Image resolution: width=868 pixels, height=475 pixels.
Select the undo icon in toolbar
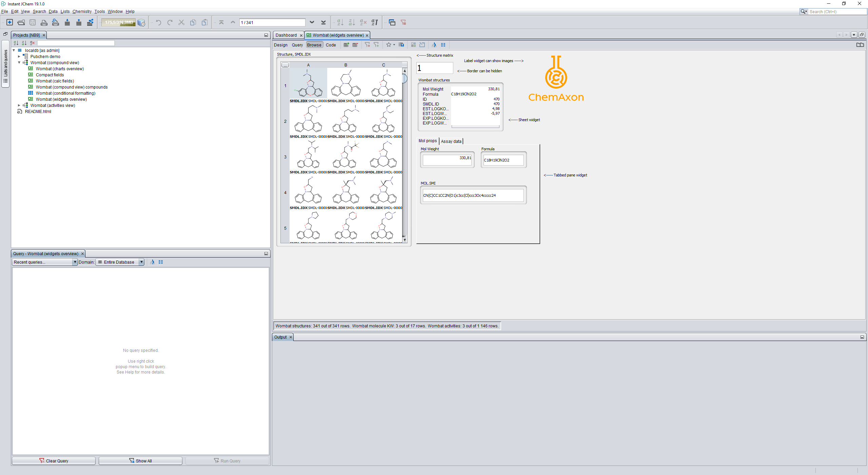point(159,22)
